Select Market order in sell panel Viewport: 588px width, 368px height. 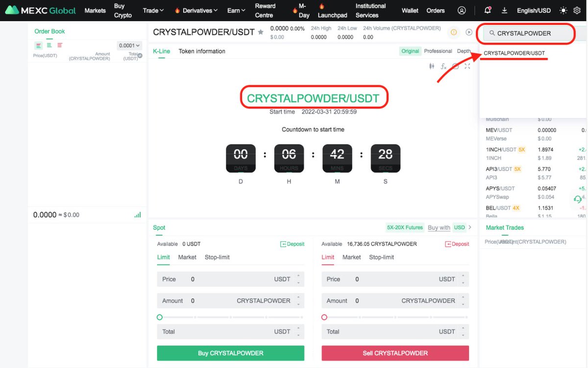(352, 257)
